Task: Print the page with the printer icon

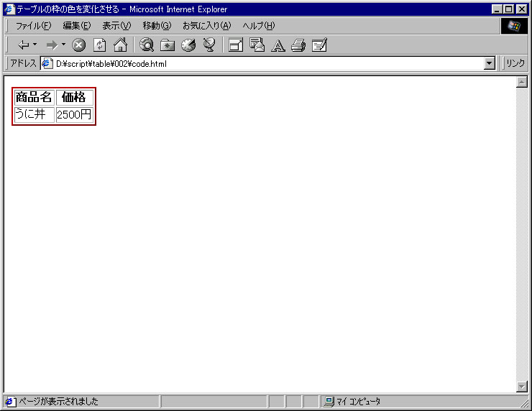Action: (x=298, y=45)
